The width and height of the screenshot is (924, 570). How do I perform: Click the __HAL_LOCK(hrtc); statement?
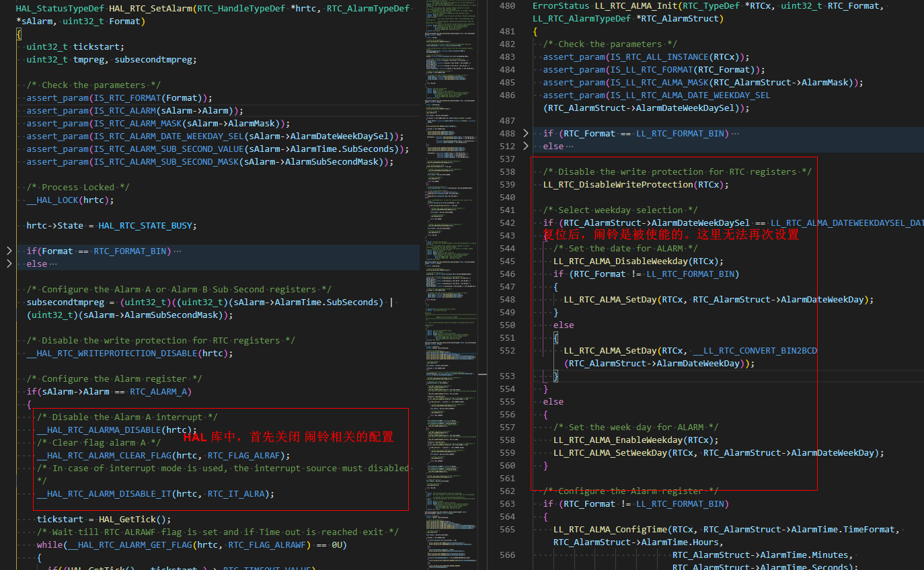pos(71,200)
